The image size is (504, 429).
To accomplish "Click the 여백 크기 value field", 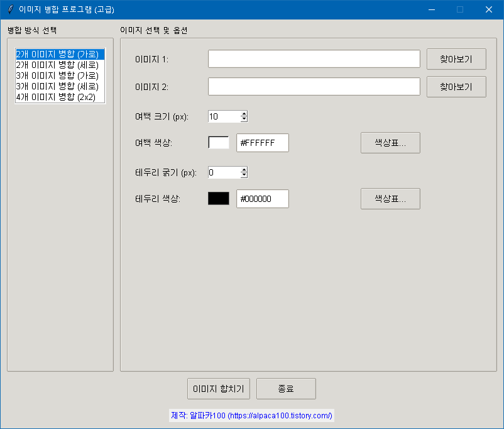I will click(x=224, y=116).
